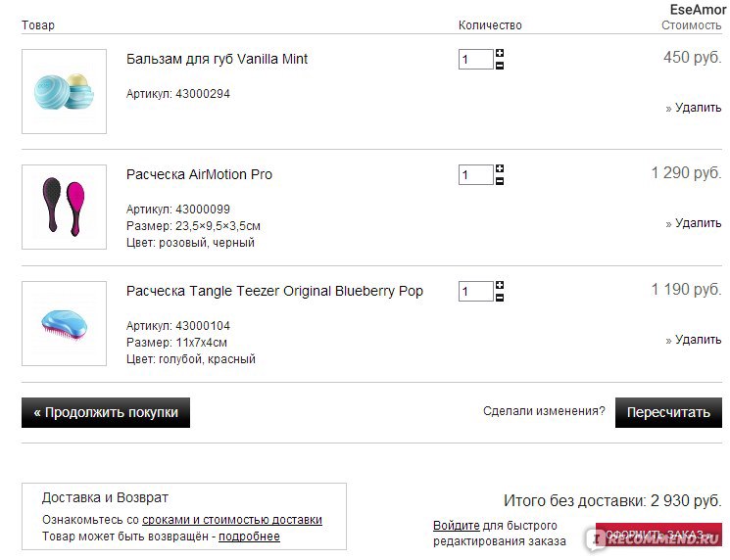Open подробнее return details link

pos(249,537)
